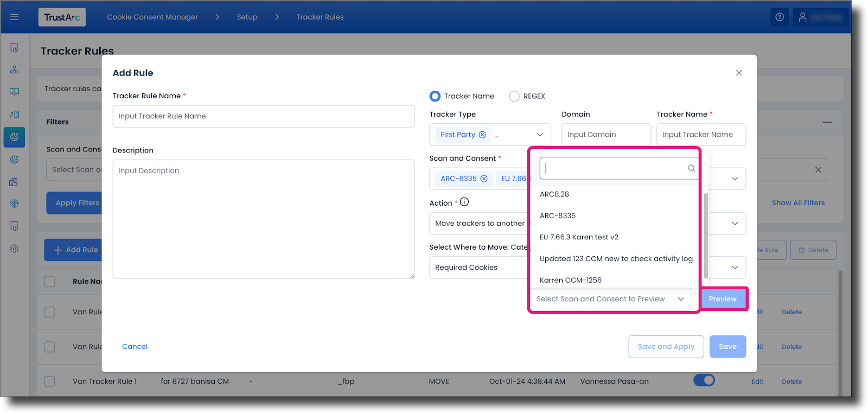Check the second Van Rule row checkbox

point(50,347)
